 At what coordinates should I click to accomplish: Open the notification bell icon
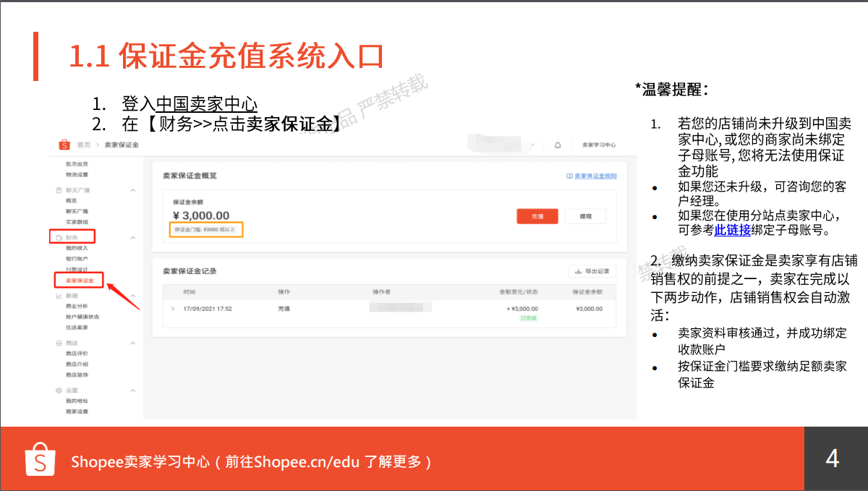558,145
